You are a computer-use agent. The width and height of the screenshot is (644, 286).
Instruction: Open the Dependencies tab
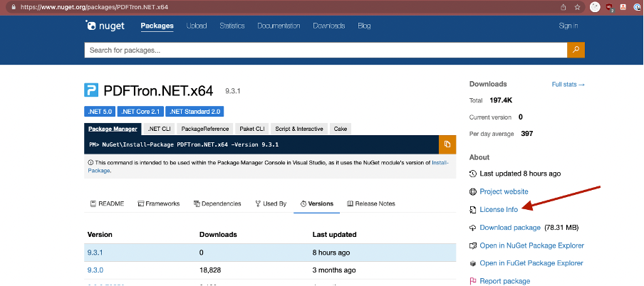coord(217,203)
